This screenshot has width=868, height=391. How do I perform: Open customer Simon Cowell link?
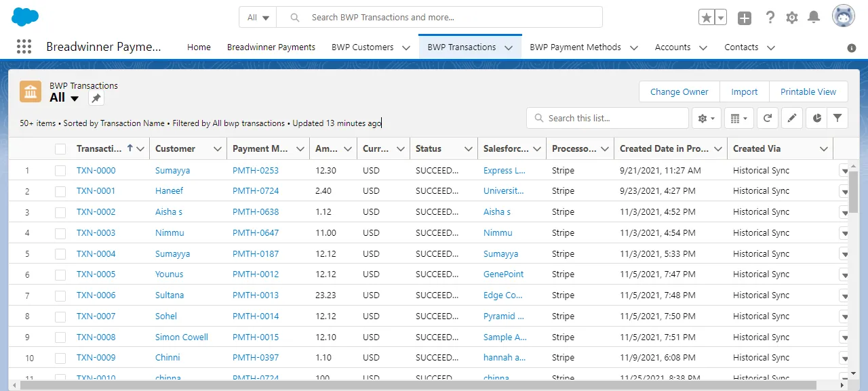coord(182,337)
